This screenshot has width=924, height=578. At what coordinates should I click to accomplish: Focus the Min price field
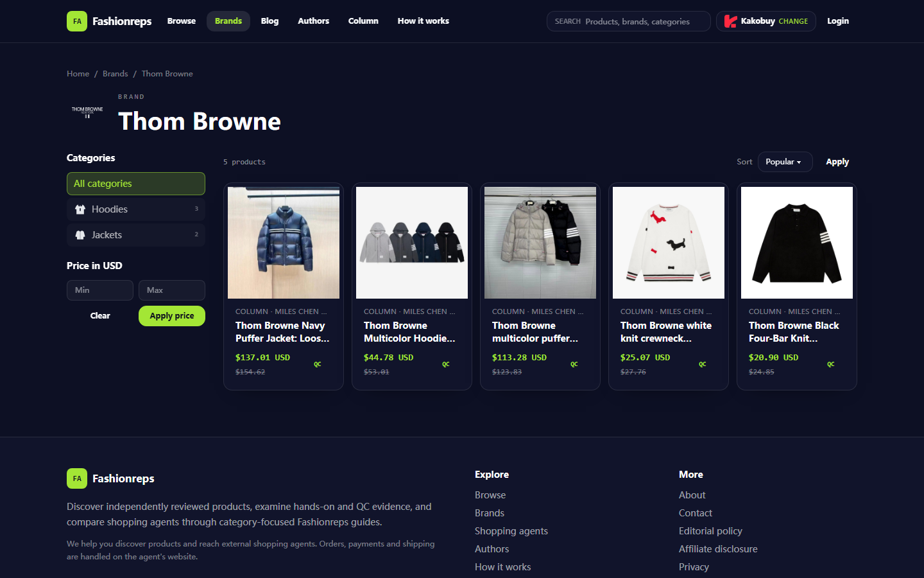tap(100, 290)
